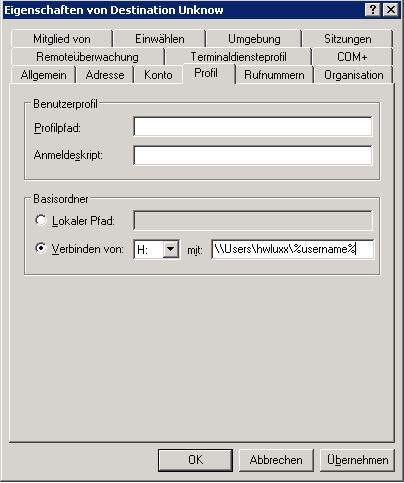Confirm with the OK button
Image resolution: width=404 pixels, height=483 pixels.
(x=195, y=460)
